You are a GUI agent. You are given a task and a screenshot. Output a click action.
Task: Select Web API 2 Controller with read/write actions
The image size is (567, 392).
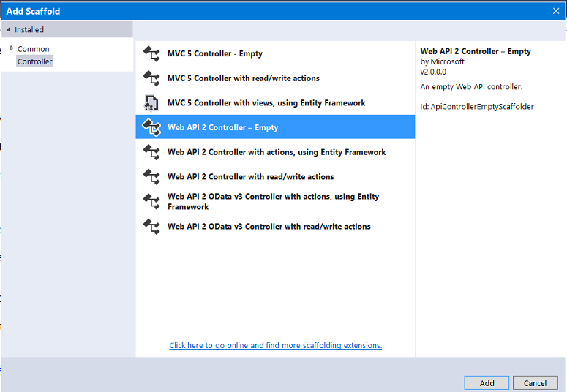pyautogui.click(x=275, y=176)
